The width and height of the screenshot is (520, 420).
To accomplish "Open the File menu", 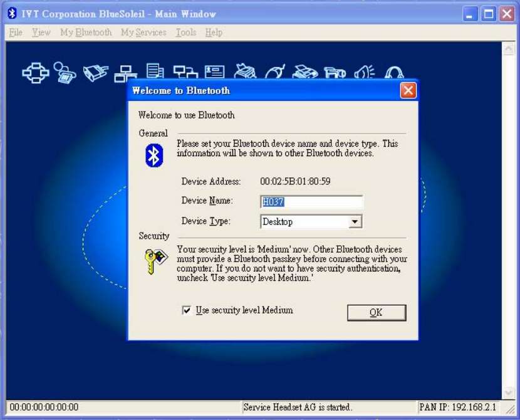I will (x=16, y=32).
